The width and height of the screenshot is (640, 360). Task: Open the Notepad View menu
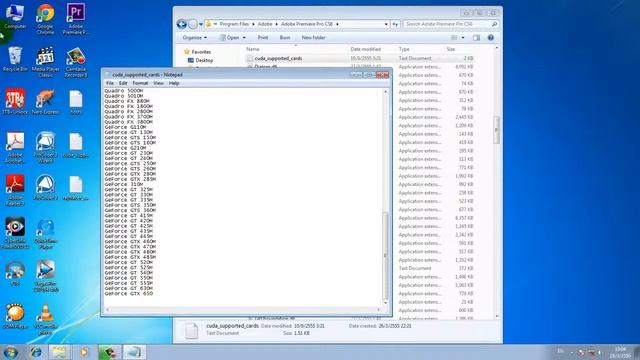[158, 83]
